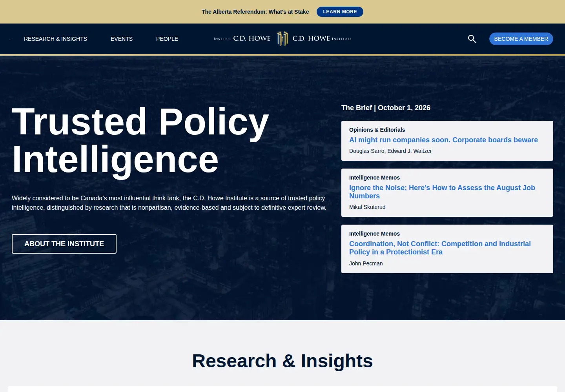
Task: Click Learn More in banner
Action: tap(340, 12)
